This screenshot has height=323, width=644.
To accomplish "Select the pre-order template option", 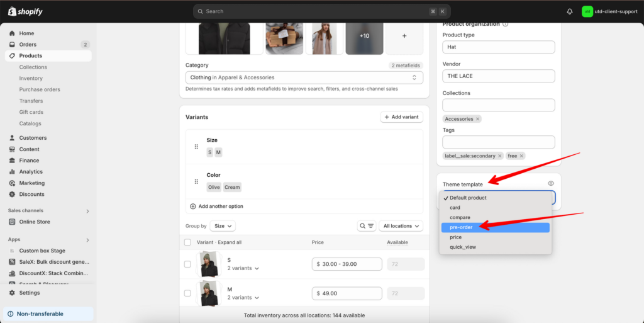I will (496, 227).
